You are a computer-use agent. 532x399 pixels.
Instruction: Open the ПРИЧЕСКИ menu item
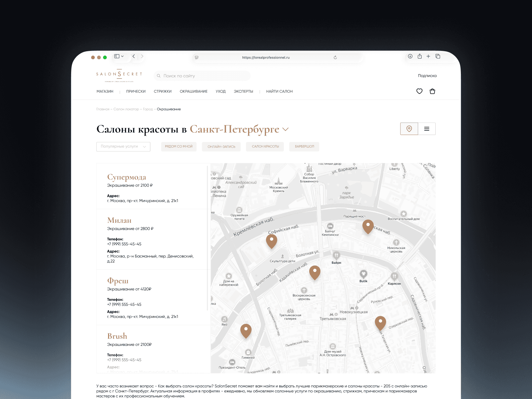136,91
